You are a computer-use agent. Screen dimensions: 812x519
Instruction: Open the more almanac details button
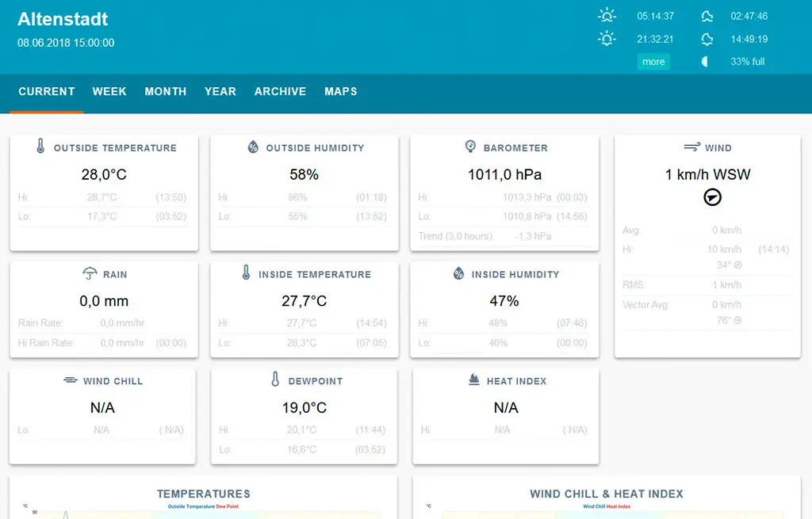pos(653,62)
